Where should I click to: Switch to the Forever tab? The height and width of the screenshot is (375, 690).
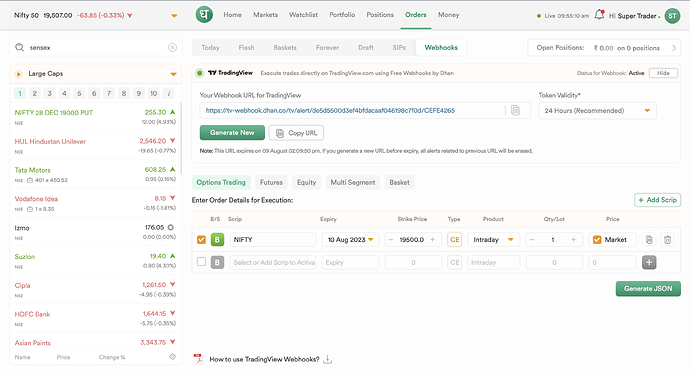327,48
